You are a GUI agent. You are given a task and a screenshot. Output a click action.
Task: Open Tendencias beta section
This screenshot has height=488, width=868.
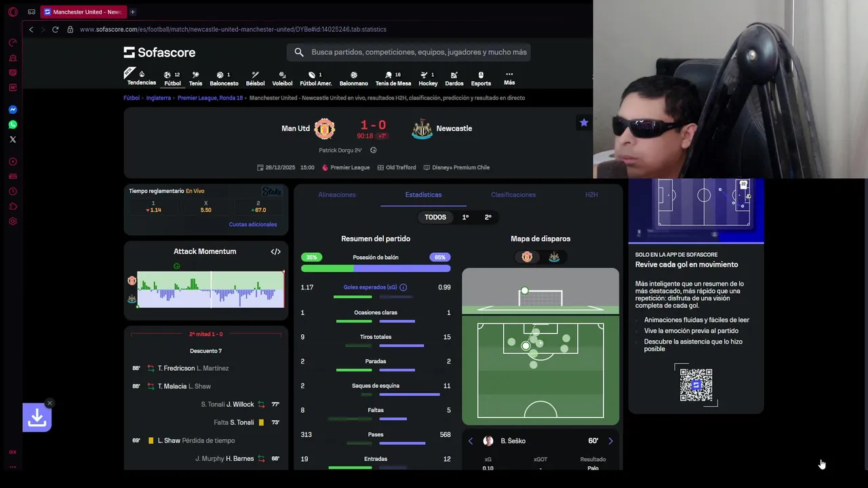point(141,78)
